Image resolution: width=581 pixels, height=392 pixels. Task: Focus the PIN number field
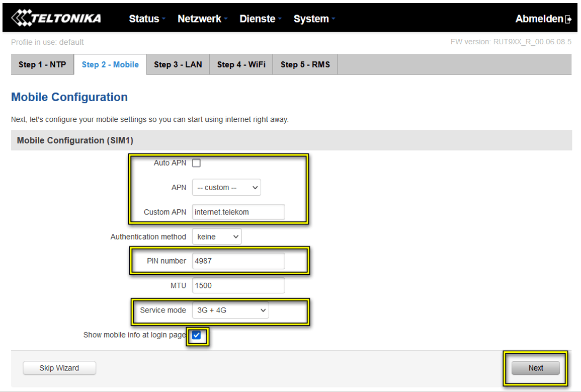238,261
